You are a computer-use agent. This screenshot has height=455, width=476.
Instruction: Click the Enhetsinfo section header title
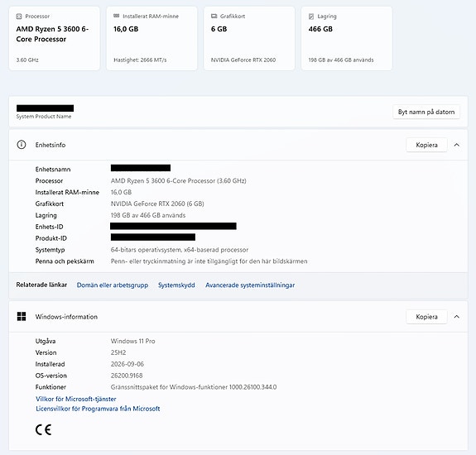[x=50, y=145]
